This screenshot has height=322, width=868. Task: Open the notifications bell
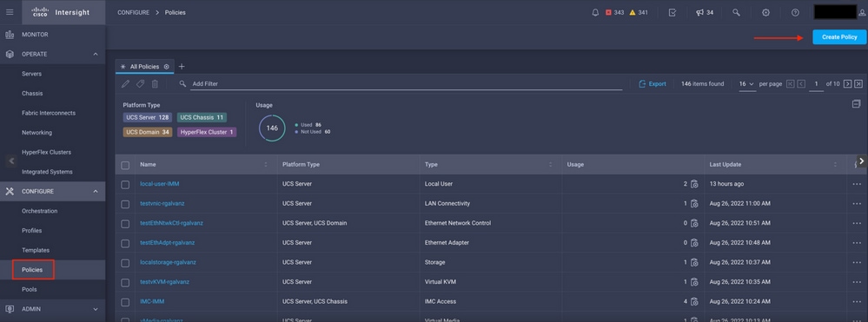pyautogui.click(x=596, y=13)
